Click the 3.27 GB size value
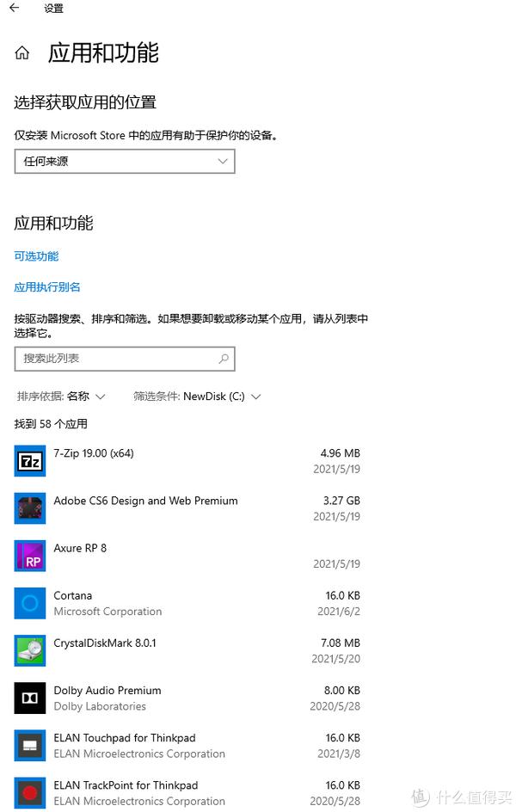This screenshot has width=516, height=812. click(341, 501)
